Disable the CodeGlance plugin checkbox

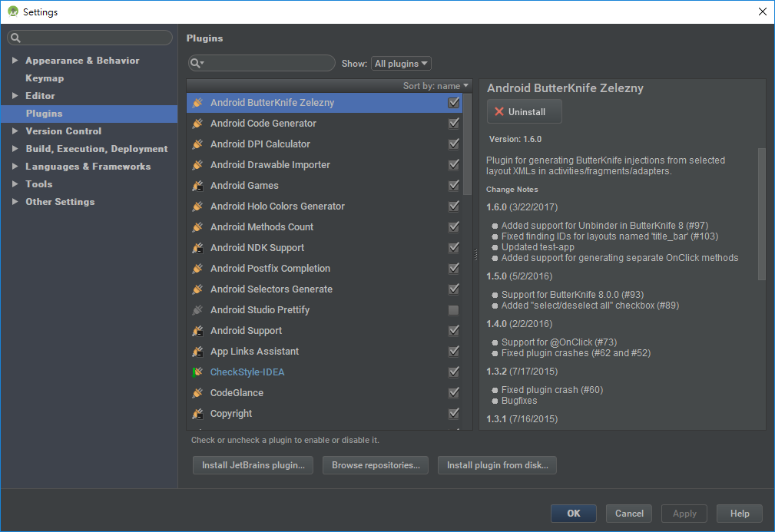pyautogui.click(x=453, y=393)
